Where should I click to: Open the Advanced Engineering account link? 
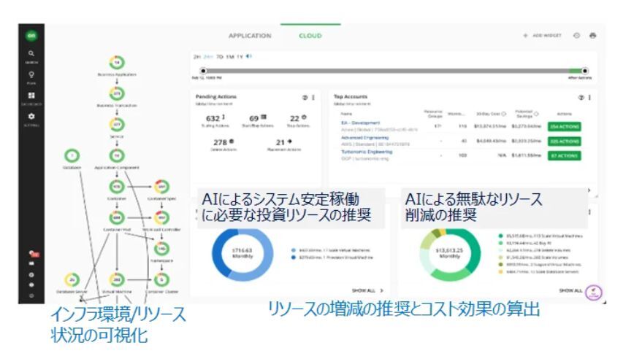click(x=364, y=137)
